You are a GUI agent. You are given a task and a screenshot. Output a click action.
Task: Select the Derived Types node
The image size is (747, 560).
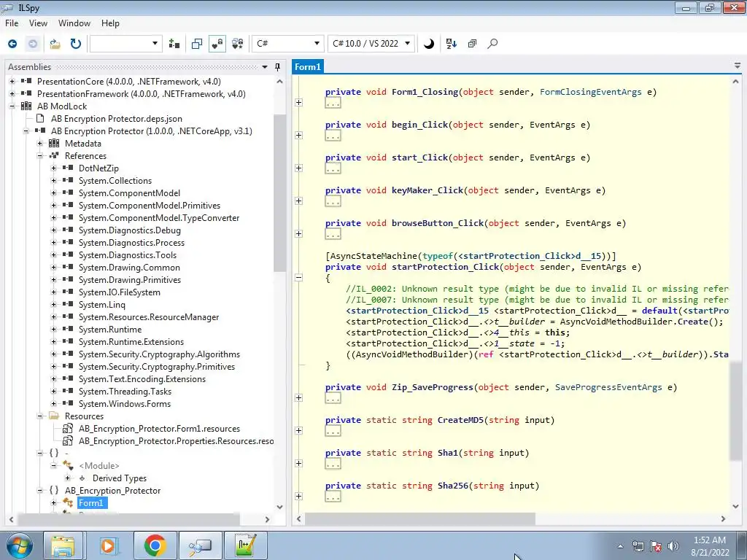120,478
